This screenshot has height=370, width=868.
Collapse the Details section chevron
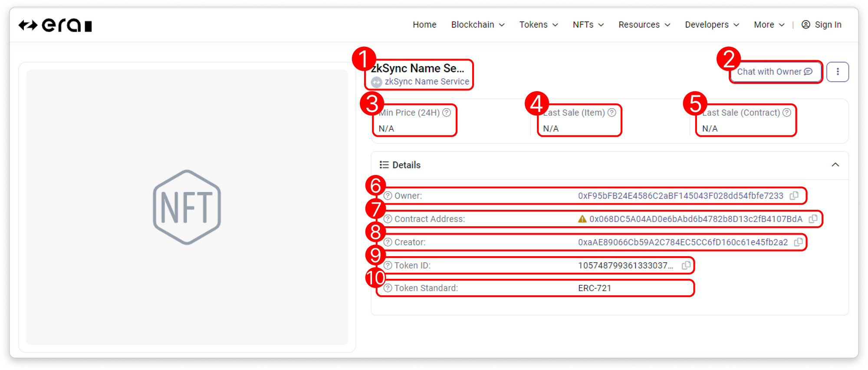click(835, 165)
